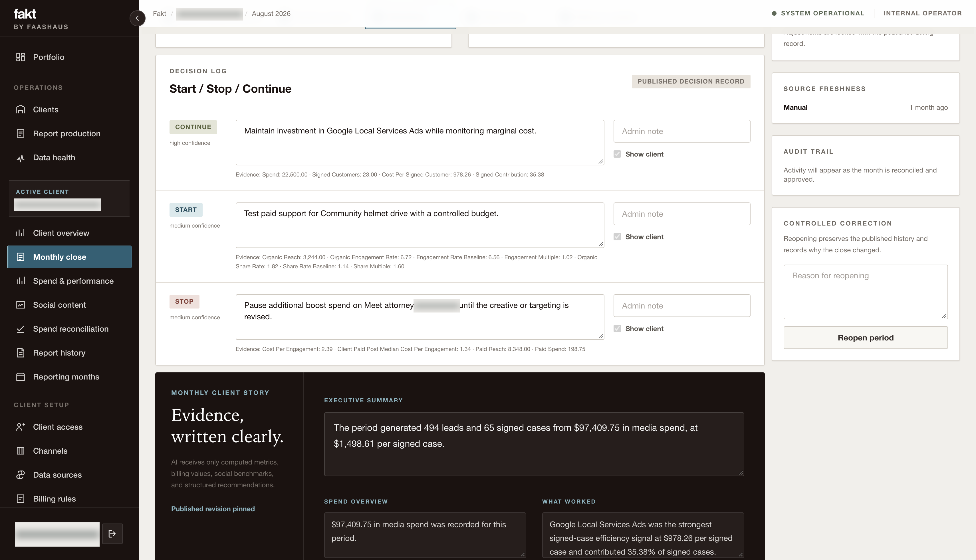Image resolution: width=976 pixels, height=560 pixels.
Task: Click Published revision pinned link
Action: click(x=213, y=509)
